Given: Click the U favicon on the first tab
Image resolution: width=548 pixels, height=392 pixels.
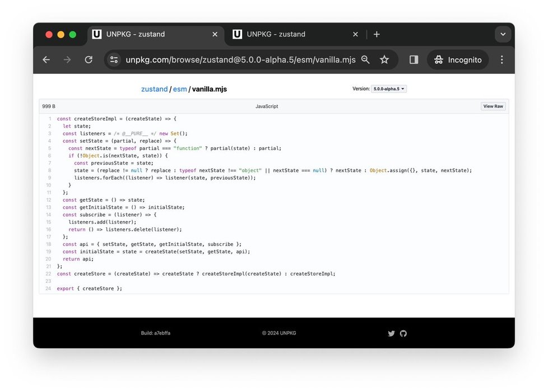Looking at the screenshot, I should click(97, 34).
